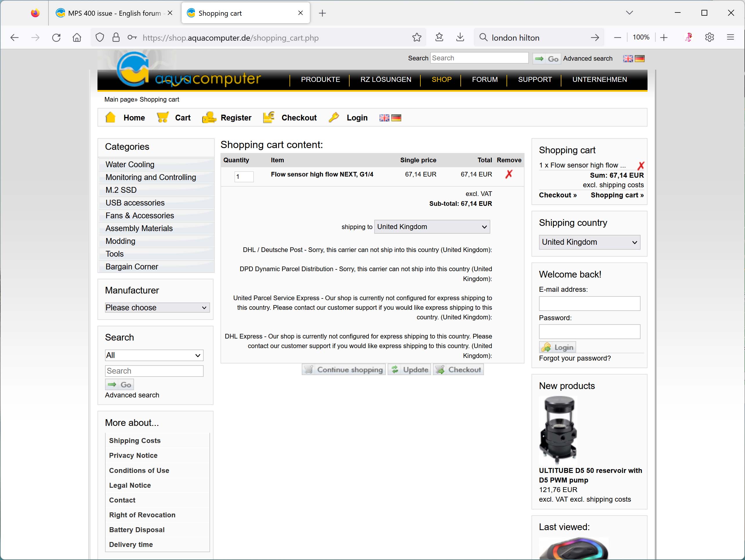Open FORUM in main navigation
Screen dimensions: 745x560
pos(484,80)
